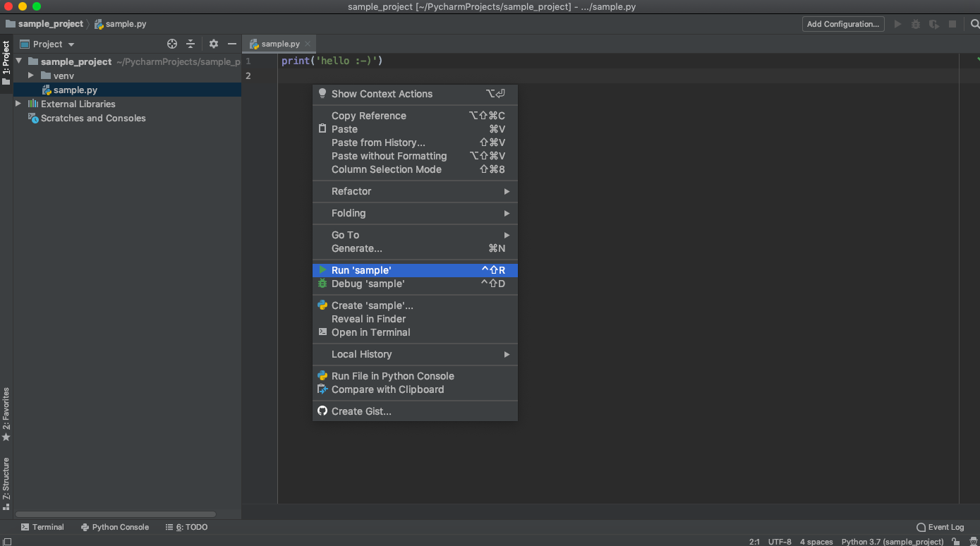Open the Python Console tool window

coord(115,527)
